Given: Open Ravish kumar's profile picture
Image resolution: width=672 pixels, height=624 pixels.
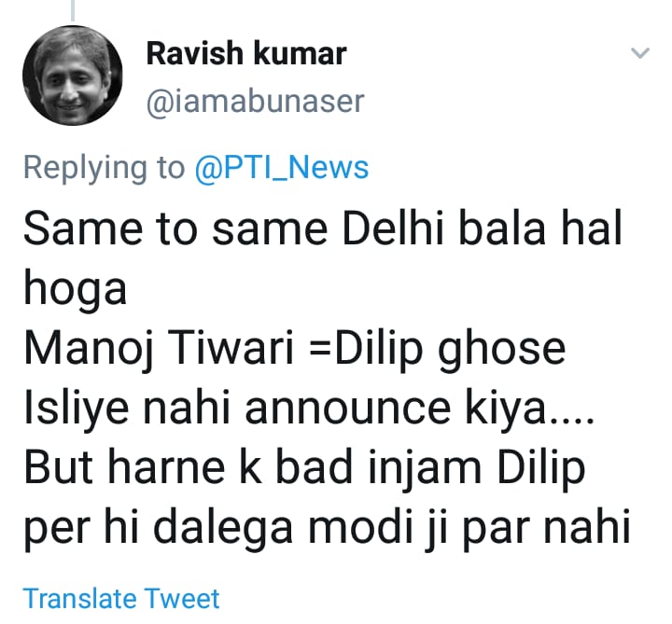Looking at the screenshot, I should click(x=73, y=76).
